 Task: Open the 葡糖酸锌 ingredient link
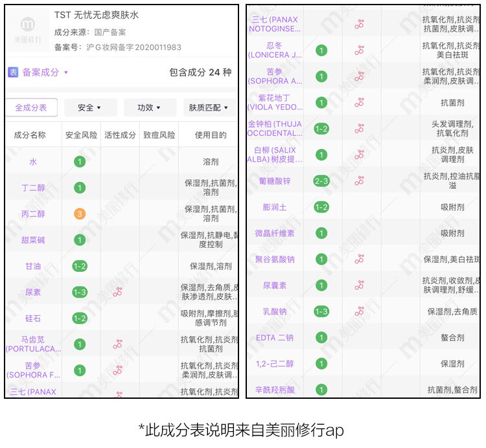[275, 181]
